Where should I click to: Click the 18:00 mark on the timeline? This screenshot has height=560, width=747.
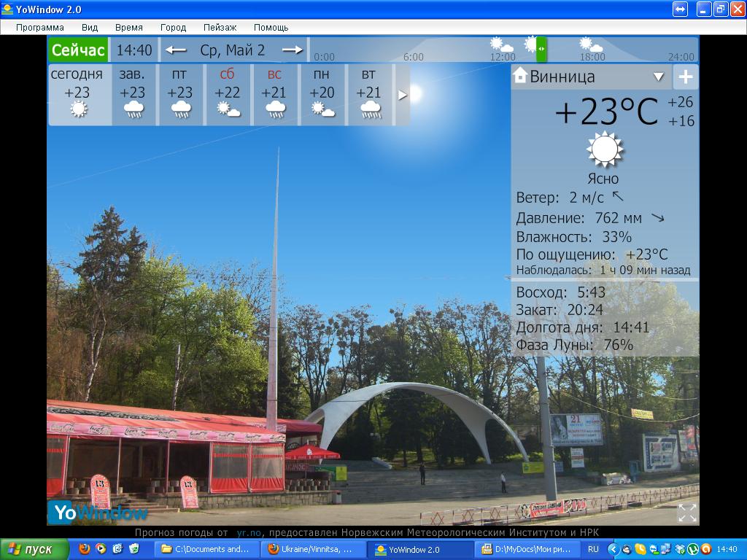[x=592, y=57]
